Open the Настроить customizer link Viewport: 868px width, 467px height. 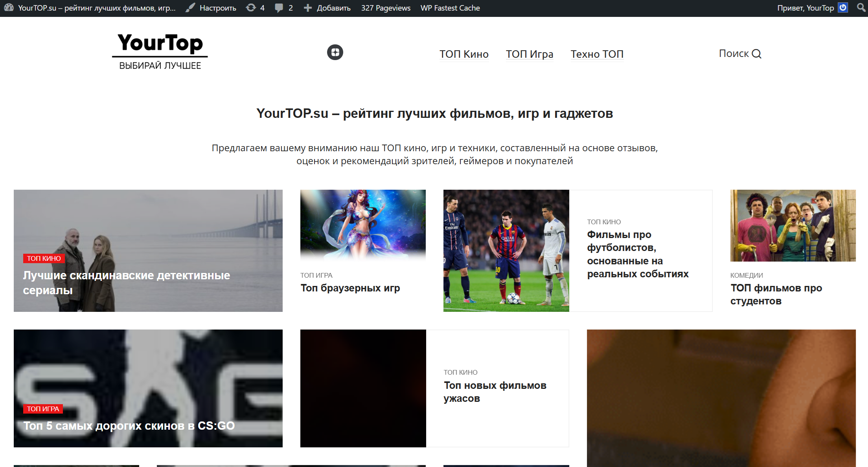218,8
